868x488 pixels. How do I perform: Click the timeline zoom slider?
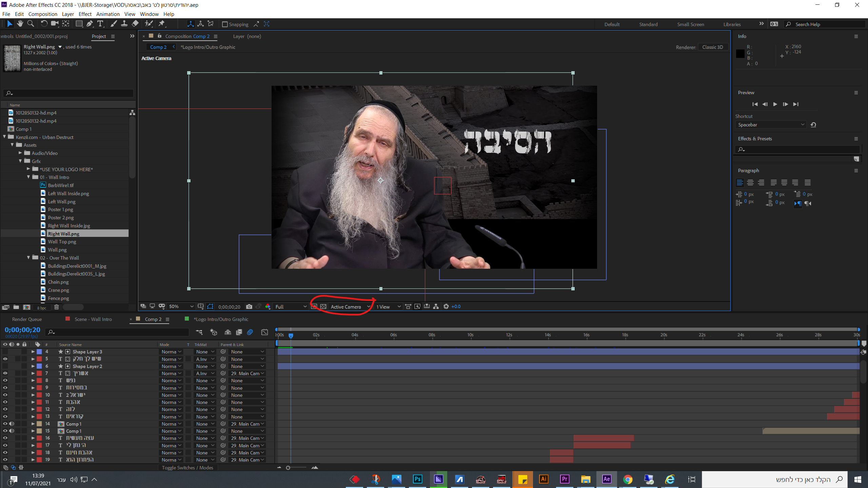coord(288,468)
